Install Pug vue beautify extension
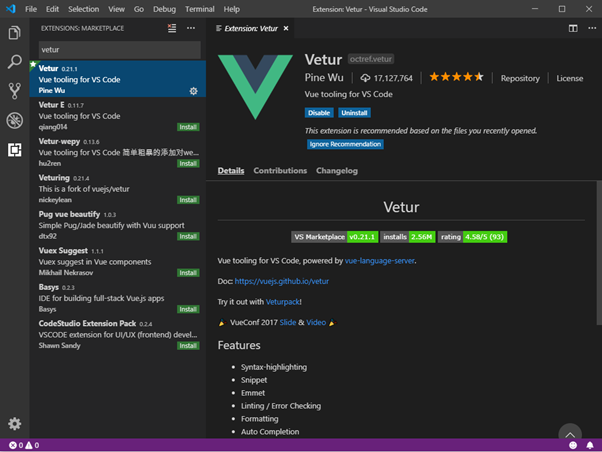This screenshot has height=452, width=602. pyautogui.click(x=188, y=237)
